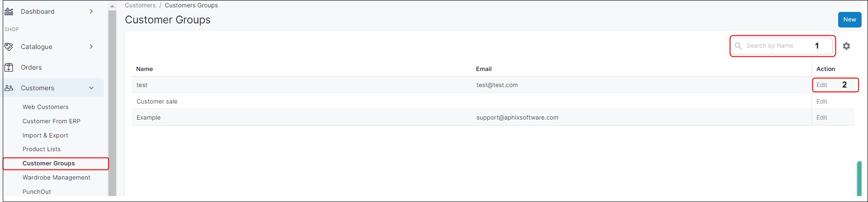The width and height of the screenshot is (868, 202).
Task: Click the Dashboard chart icon
Action: click(x=9, y=11)
